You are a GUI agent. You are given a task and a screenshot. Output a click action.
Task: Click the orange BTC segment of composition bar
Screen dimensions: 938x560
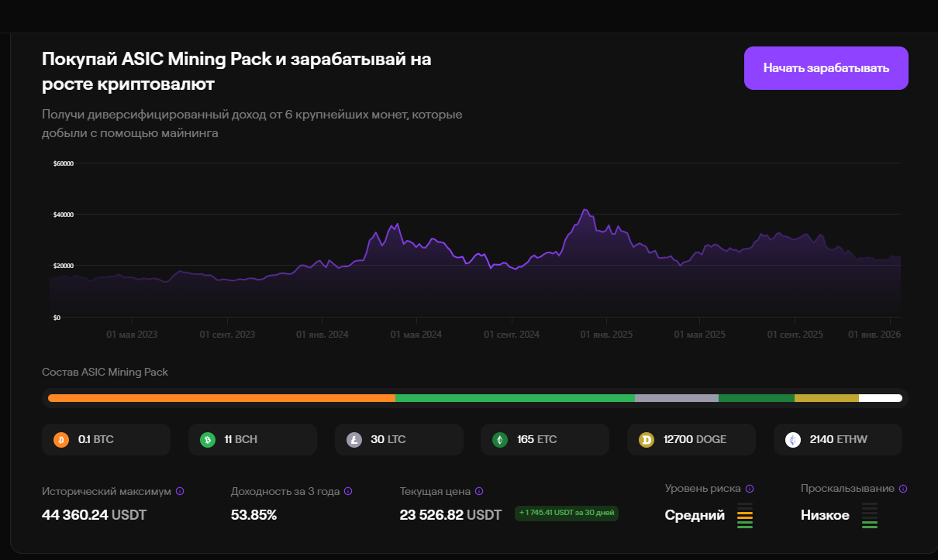222,398
